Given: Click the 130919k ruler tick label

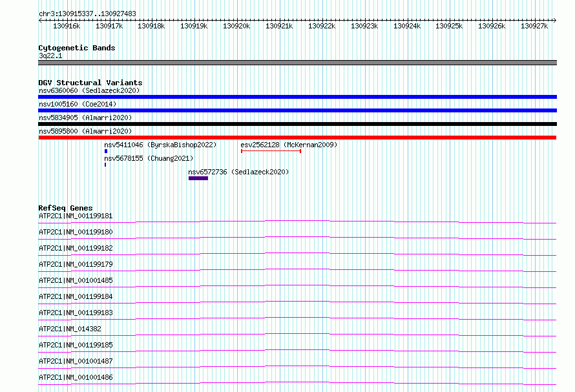Looking at the screenshot, I should click(194, 26).
